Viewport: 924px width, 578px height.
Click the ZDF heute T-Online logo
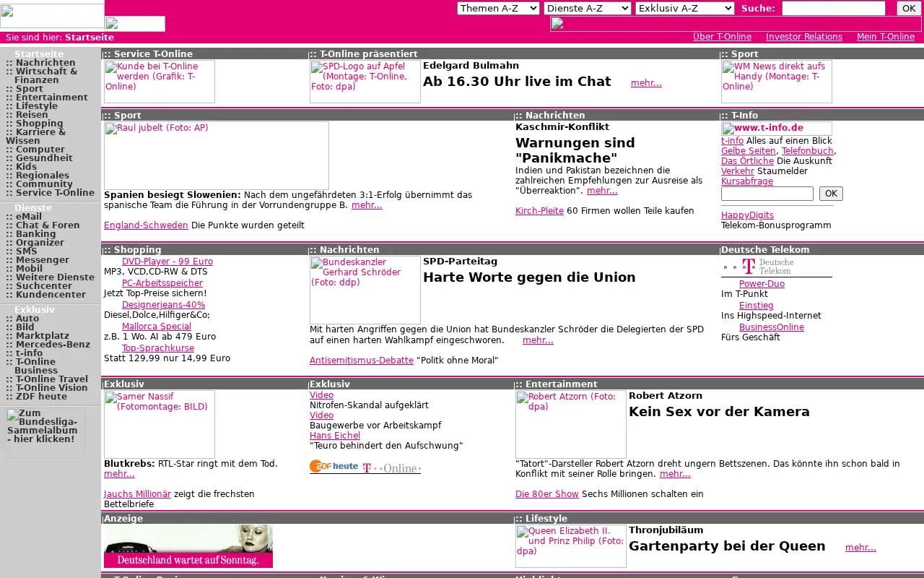pyautogui.click(x=365, y=467)
